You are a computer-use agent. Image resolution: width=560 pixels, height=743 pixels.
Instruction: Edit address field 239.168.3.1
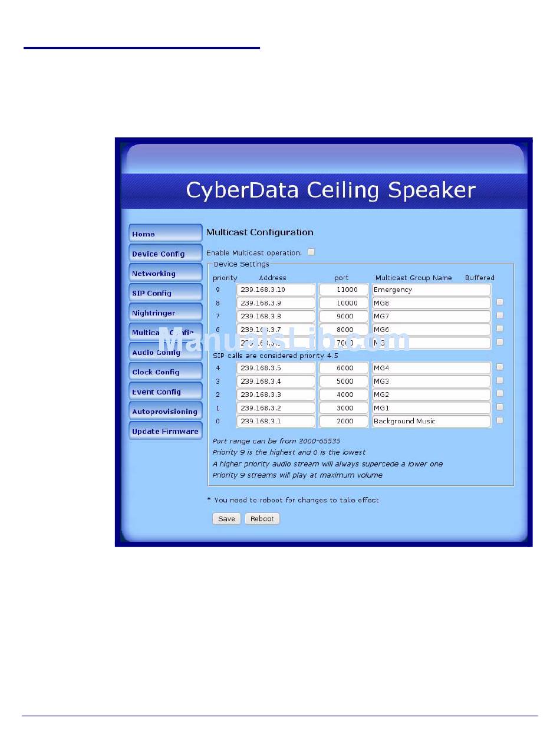276,421
